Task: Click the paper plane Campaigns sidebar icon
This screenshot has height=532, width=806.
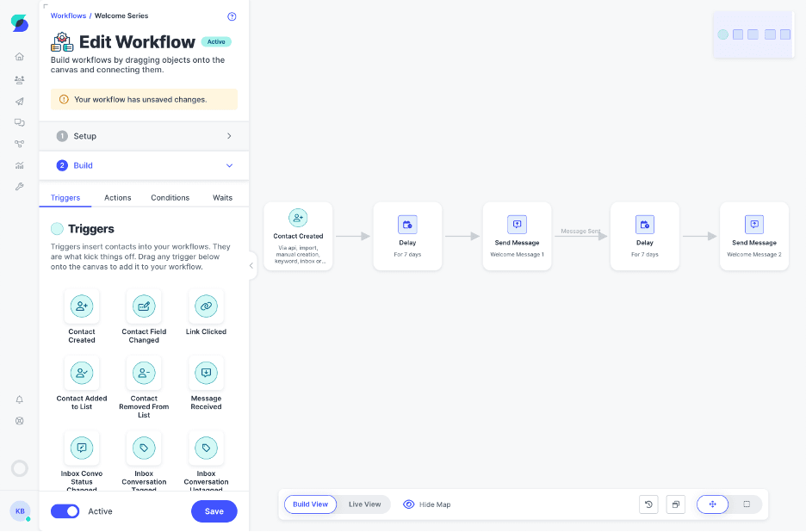Action: [19, 101]
